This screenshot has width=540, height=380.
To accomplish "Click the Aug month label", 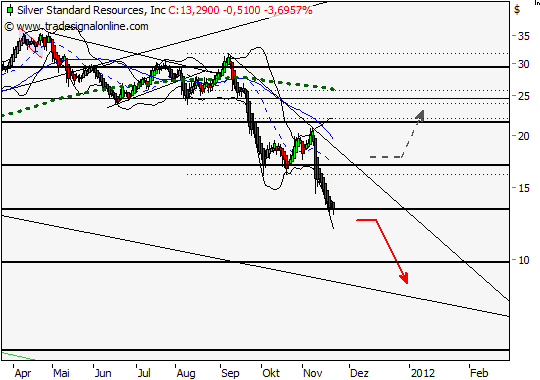I will click(x=186, y=373).
